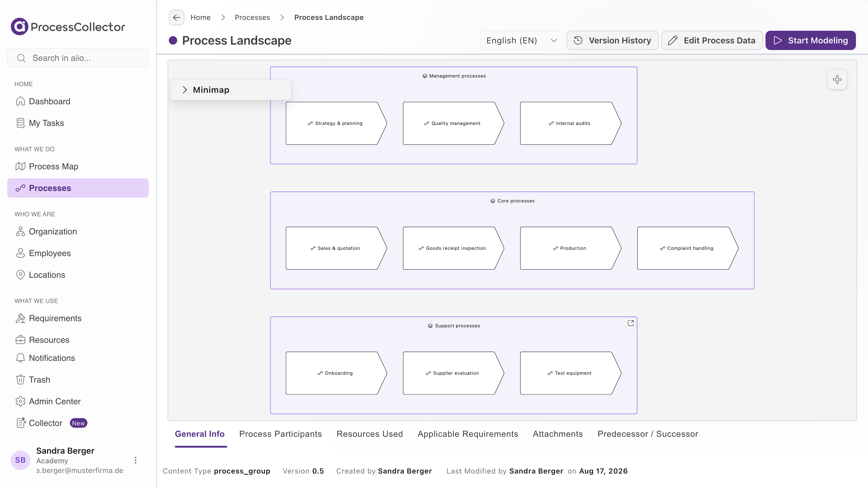Click Version History button
Viewport: 868px width, 488px height.
(612, 40)
